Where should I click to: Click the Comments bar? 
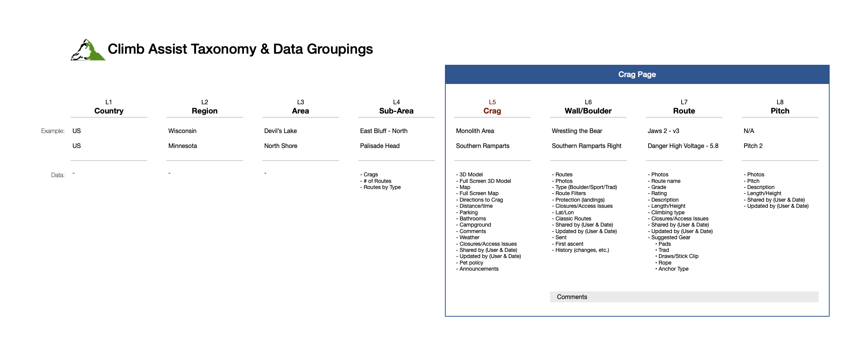click(x=684, y=297)
